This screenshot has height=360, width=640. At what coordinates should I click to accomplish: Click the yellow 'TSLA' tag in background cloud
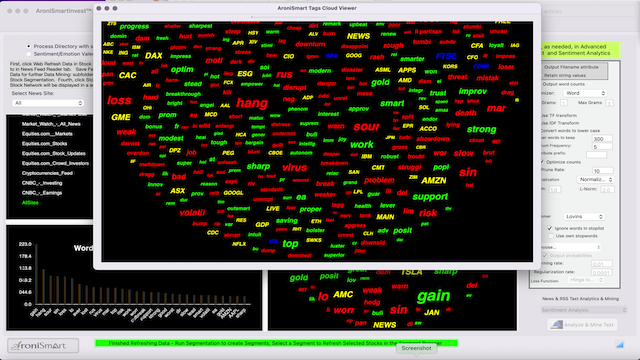pos(411,272)
